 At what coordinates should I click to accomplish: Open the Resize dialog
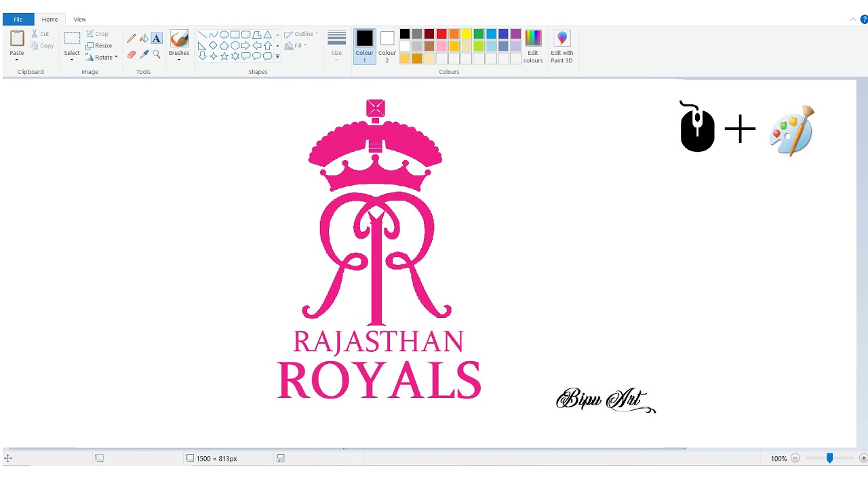pos(99,46)
